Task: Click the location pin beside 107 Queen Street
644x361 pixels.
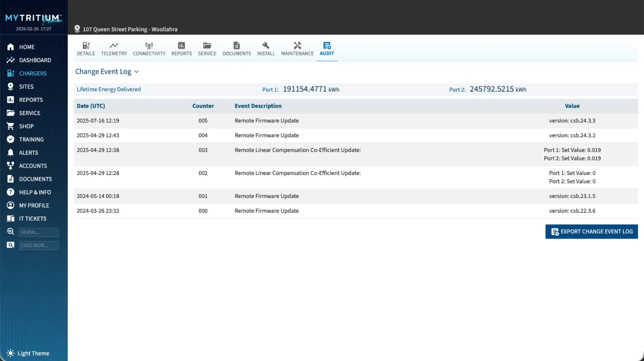Action: click(77, 29)
